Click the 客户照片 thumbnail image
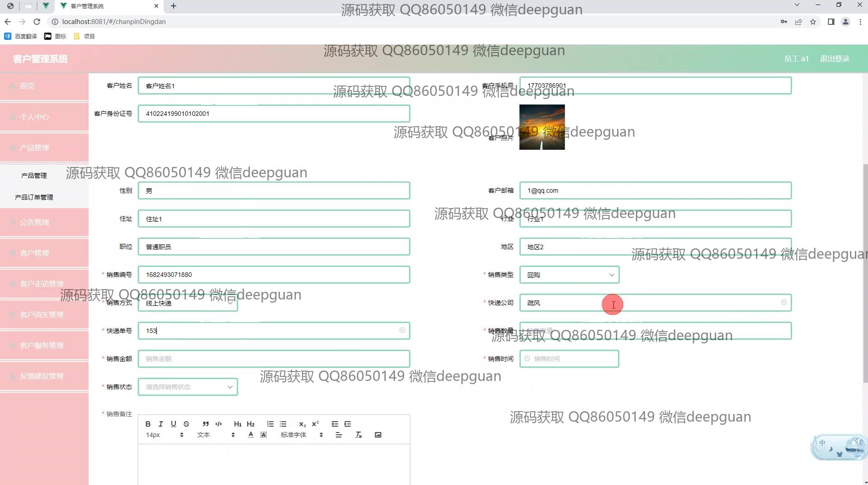868x485 pixels. point(542,127)
